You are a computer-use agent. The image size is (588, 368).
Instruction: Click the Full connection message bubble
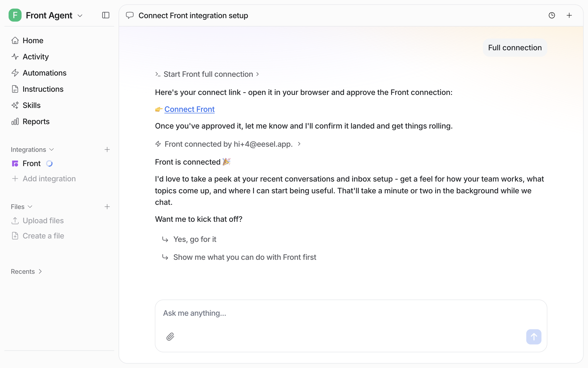click(x=515, y=48)
